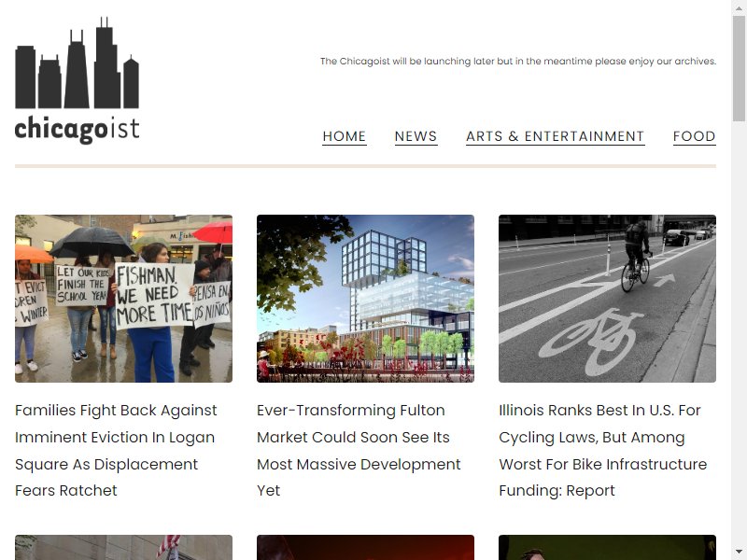Click the vertical scrollbar track below thumb
Image resolution: width=747 pixels, height=560 pixels.
tap(739, 333)
